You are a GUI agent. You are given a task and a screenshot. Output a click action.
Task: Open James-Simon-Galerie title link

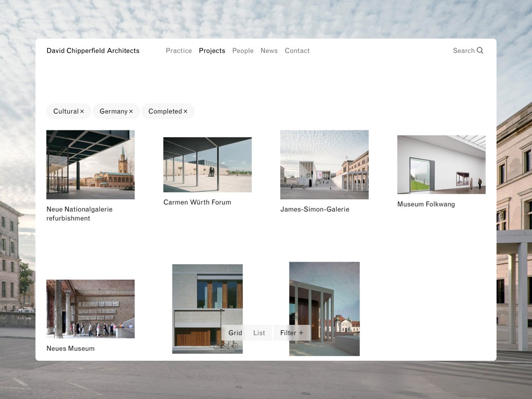click(315, 209)
